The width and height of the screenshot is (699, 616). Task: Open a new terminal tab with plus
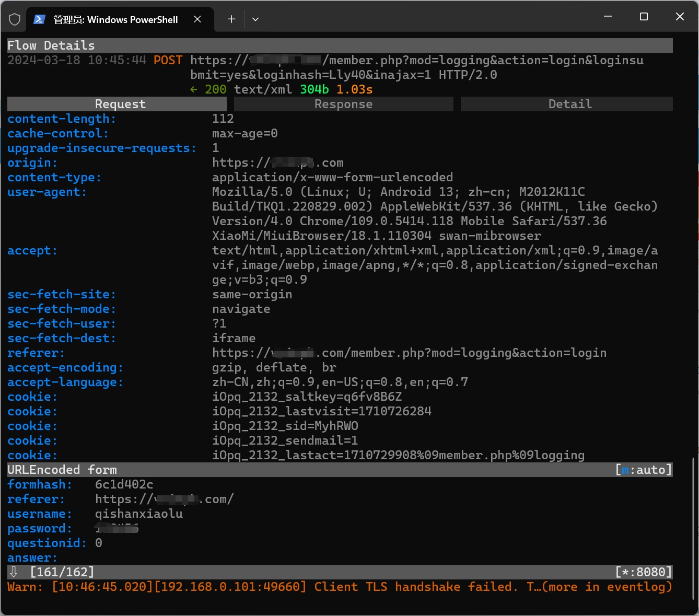click(x=231, y=19)
